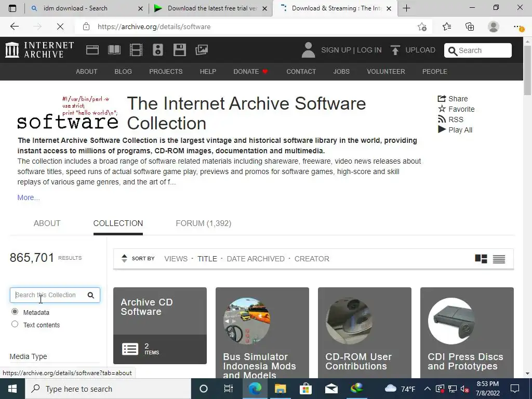Open the Software floppy disk icon
The image size is (532, 399).
pyautogui.click(x=179, y=50)
